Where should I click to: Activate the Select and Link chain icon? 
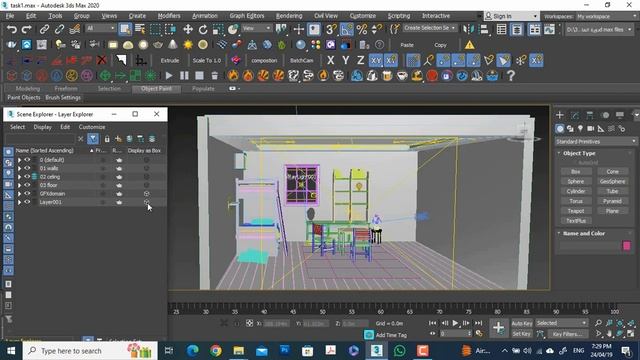tap(44, 29)
